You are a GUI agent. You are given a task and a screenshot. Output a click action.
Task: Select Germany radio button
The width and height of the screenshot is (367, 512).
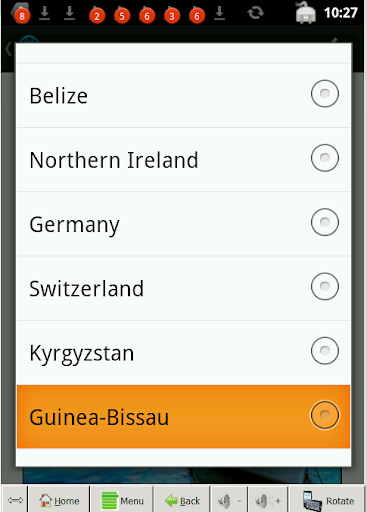coord(325,222)
